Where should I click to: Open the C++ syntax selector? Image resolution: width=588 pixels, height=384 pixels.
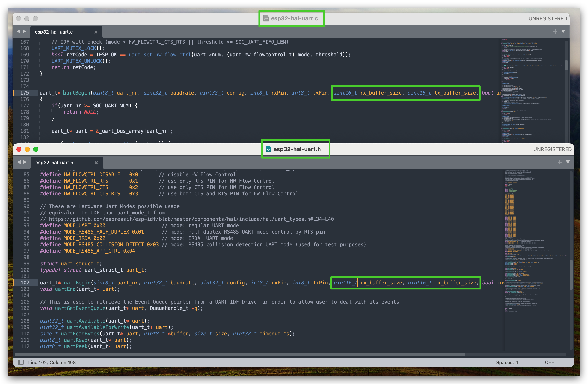[549, 362]
